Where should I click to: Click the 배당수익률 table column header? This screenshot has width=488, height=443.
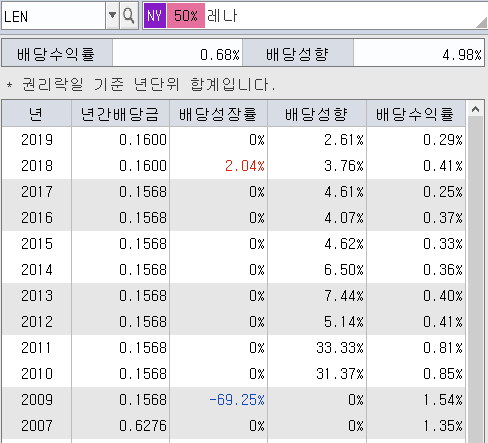pyautogui.click(x=416, y=114)
